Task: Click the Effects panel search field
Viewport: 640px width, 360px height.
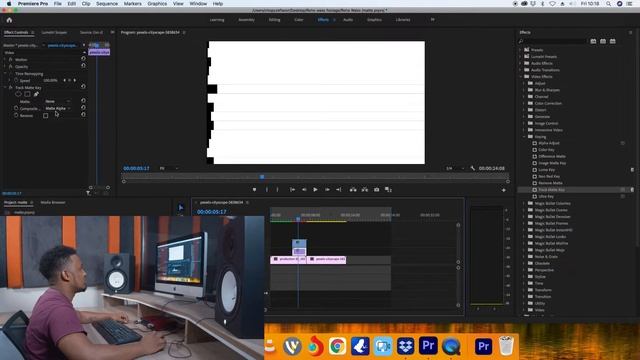Action: point(555,41)
